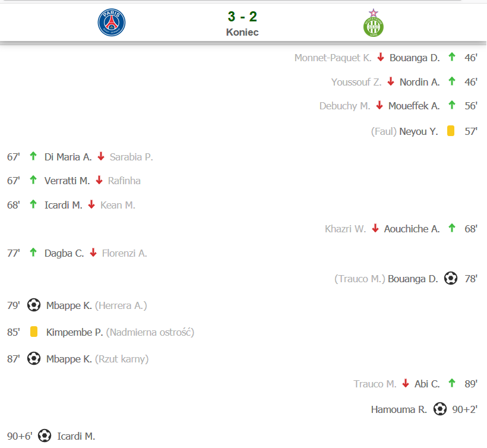
Task: Select Mbappe K. penalty scorer entry
Action: point(69,359)
